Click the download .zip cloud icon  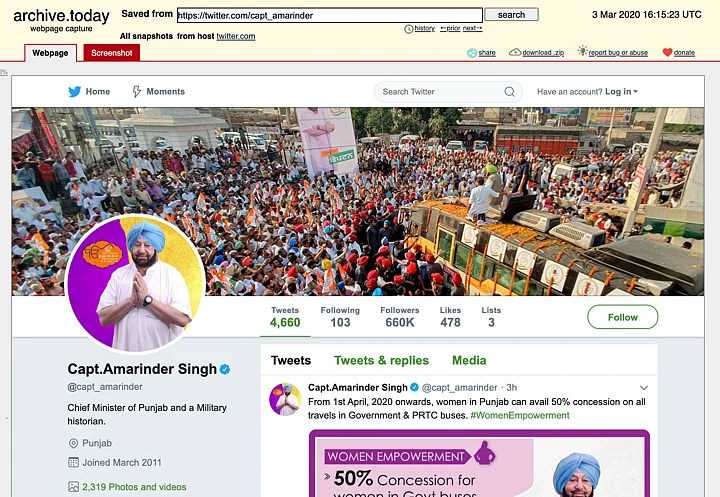(x=515, y=52)
